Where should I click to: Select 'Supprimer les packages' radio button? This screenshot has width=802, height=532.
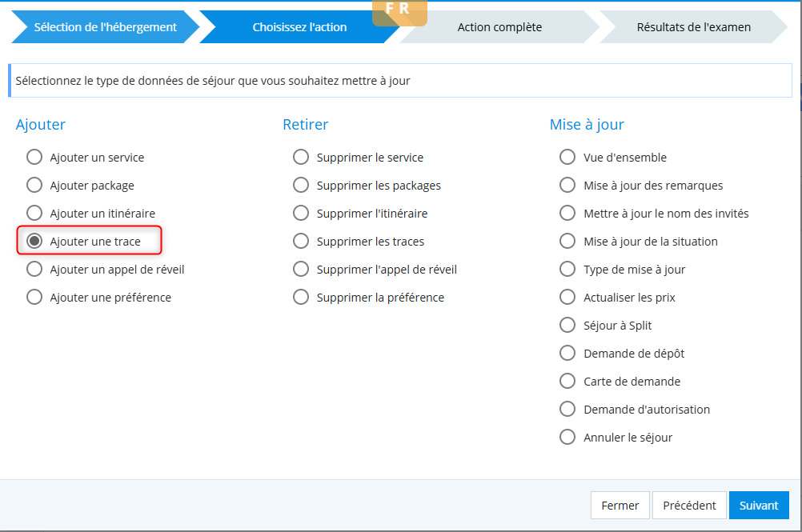pyautogui.click(x=301, y=186)
